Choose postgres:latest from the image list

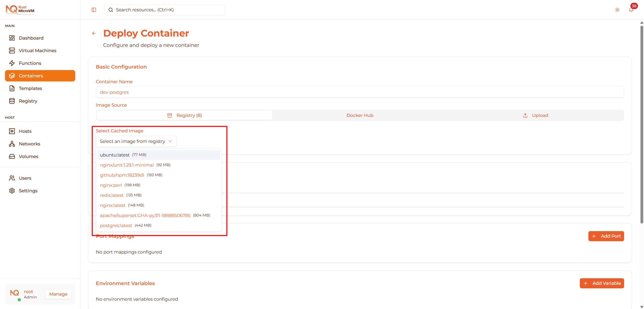point(116,225)
